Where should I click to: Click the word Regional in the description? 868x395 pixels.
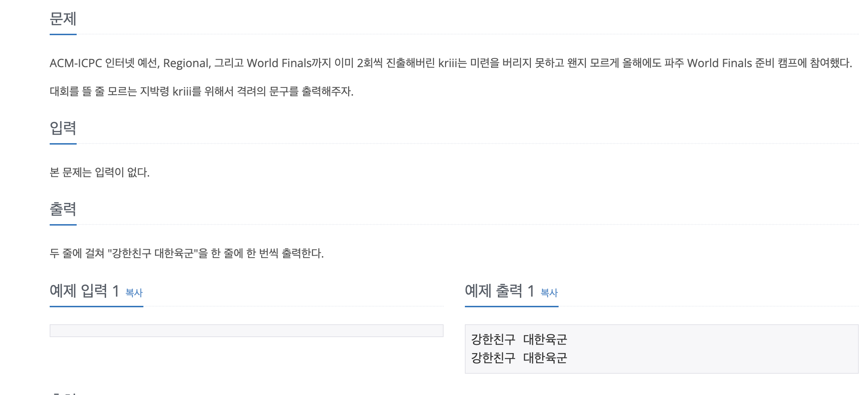click(x=187, y=64)
